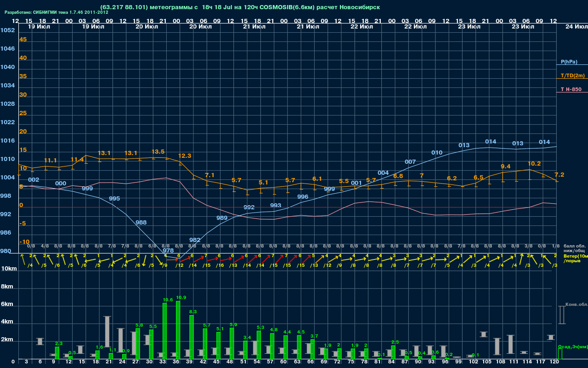Click the precipitation value 5.9

coord(233,325)
